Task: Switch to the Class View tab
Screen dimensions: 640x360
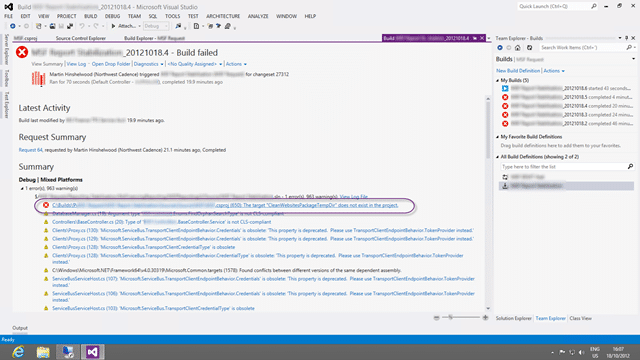Action: 580,318
